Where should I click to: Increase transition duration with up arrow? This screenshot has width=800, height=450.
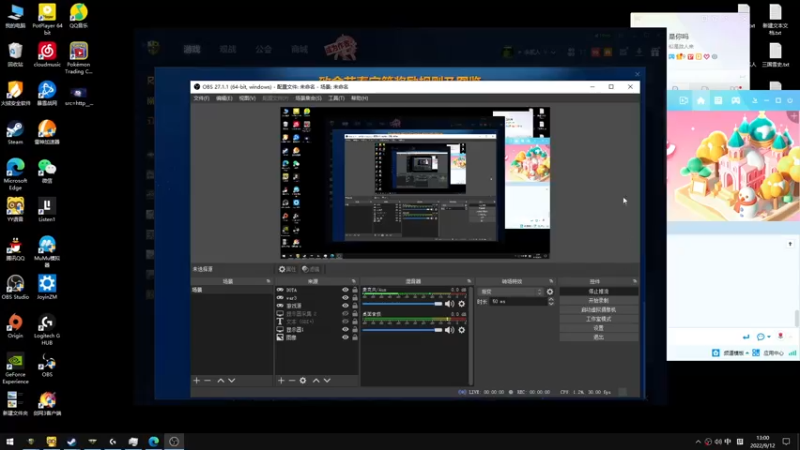tap(551, 299)
